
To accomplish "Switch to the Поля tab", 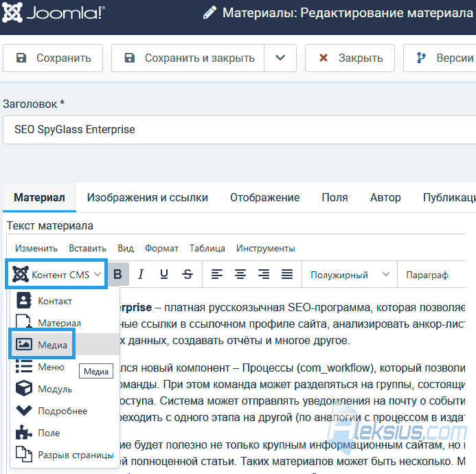I will click(335, 197).
